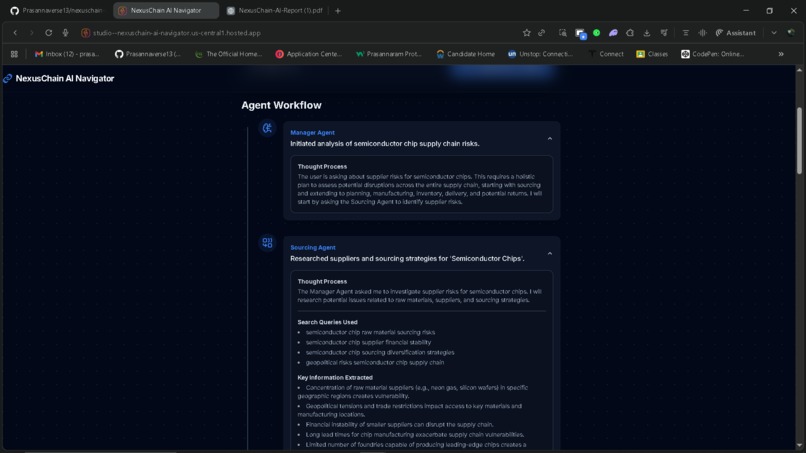Open the extensions puzzle icon
The image size is (806, 453).
point(630,33)
